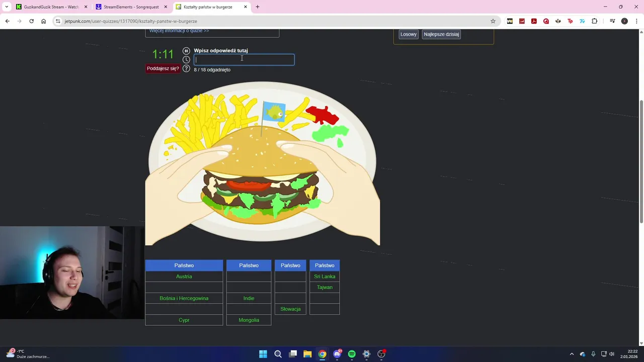
Task: Click the green sauce shape on the plate
Action: pyautogui.click(x=330, y=134)
